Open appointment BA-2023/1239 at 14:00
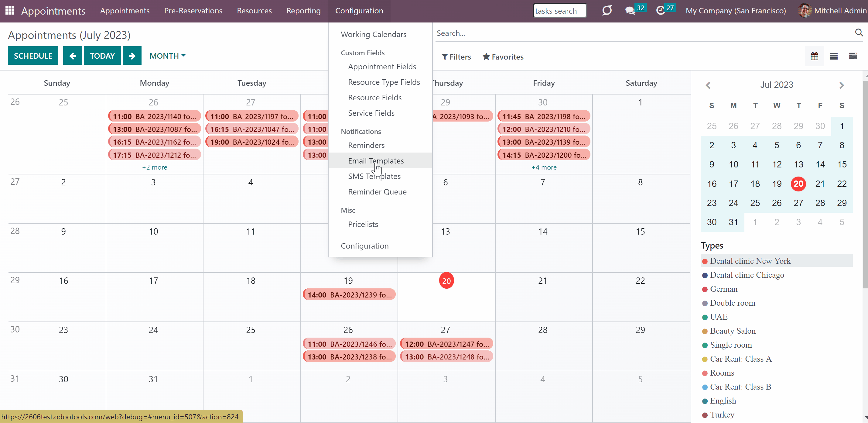This screenshot has height=423, width=868. point(349,294)
